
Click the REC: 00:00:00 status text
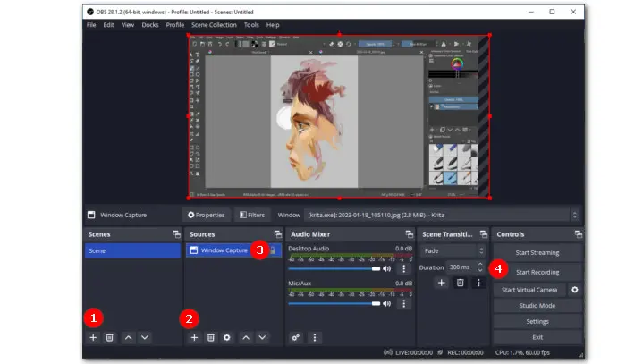pos(465,353)
